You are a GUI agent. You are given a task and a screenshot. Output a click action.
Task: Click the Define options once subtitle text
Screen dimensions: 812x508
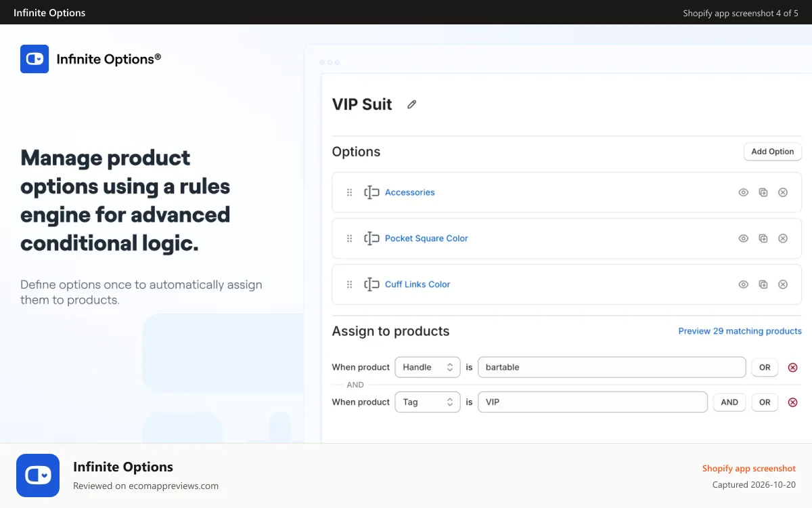[141, 292]
